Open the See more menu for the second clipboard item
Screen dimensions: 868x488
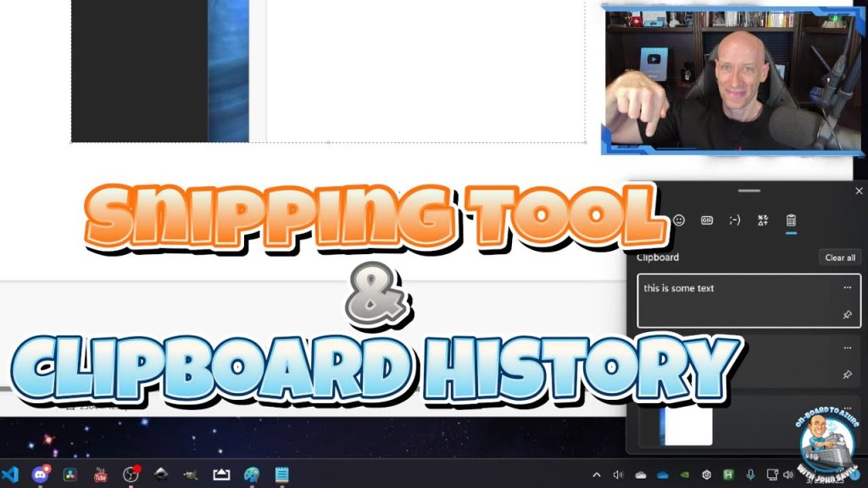[847, 348]
